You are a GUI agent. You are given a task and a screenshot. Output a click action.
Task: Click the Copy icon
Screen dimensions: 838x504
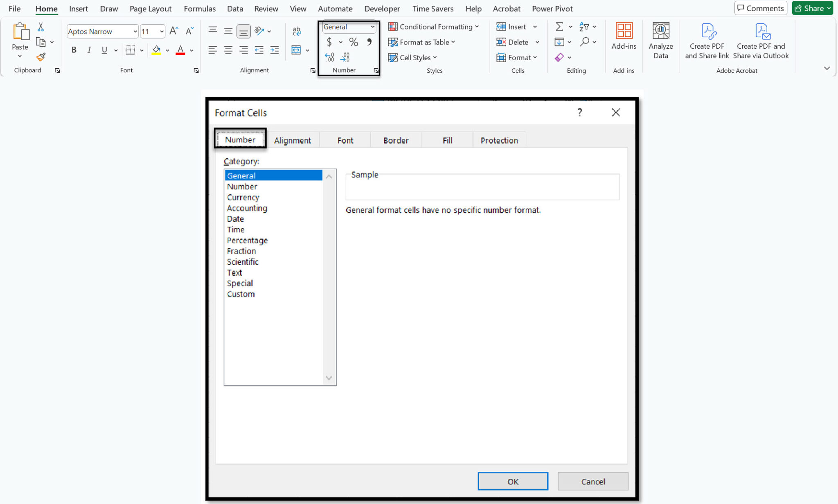[x=41, y=42]
